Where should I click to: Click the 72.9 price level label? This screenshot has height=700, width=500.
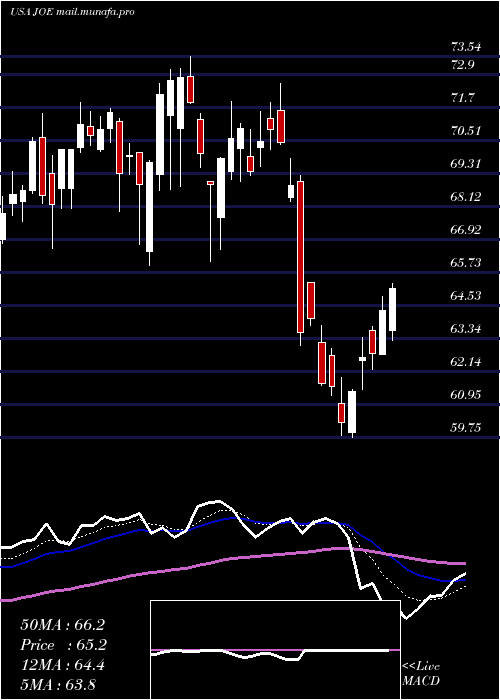tap(462, 65)
